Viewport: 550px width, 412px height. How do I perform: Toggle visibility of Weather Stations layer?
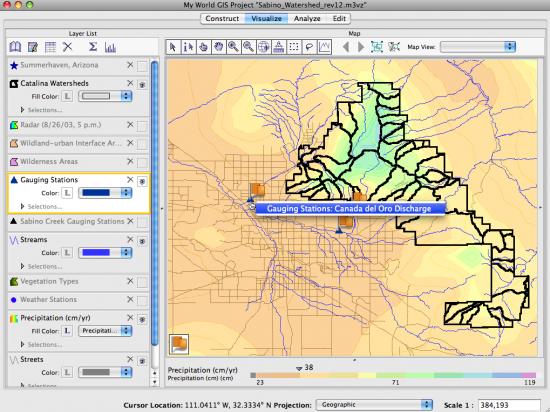coord(142,300)
